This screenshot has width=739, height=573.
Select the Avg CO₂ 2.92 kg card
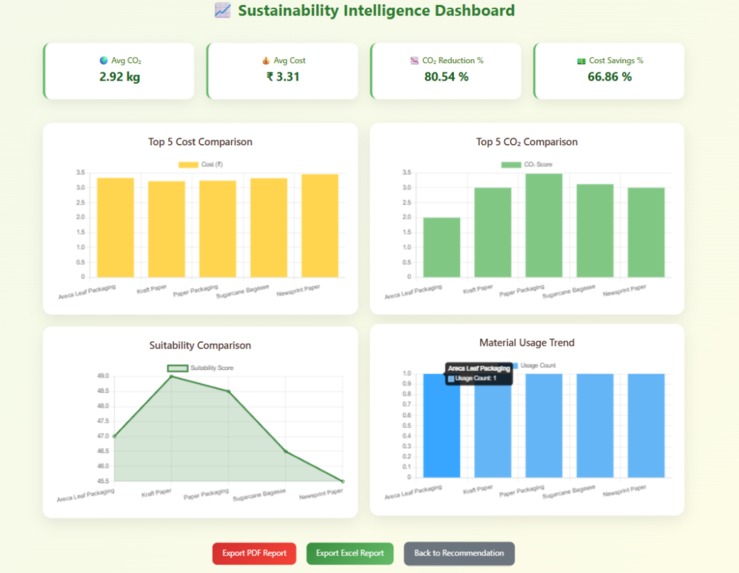pyautogui.click(x=119, y=71)
